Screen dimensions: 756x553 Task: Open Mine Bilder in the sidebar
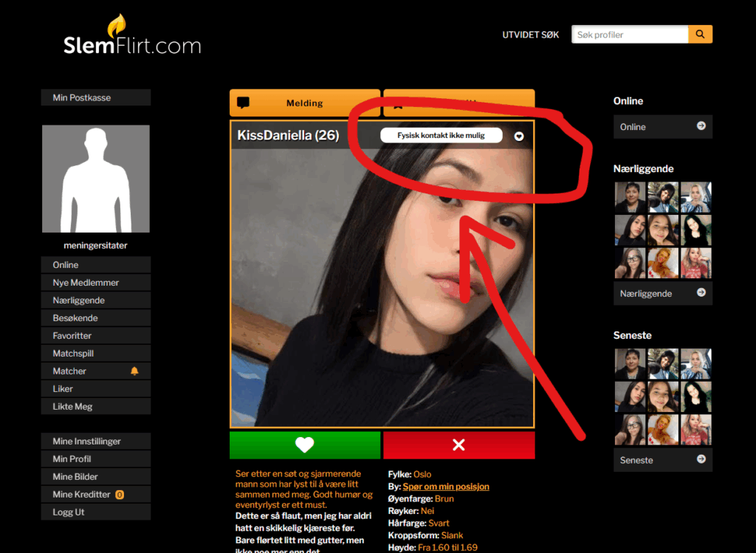click(x=96, y=476)
